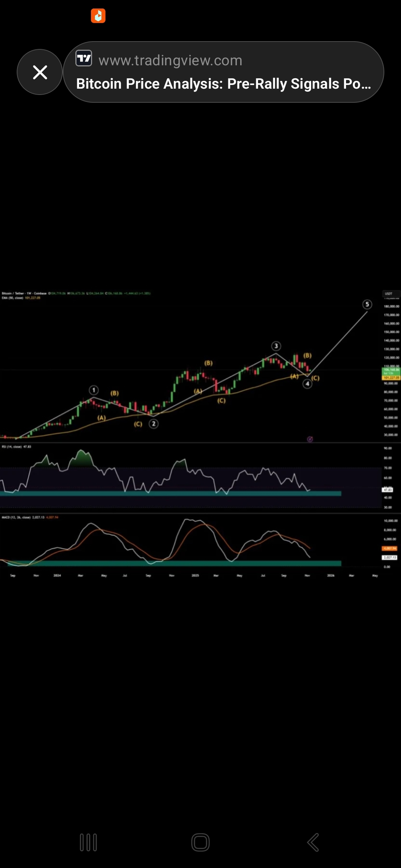
Task: Tap the 2026 label on time axis
Action: [331, 575]
